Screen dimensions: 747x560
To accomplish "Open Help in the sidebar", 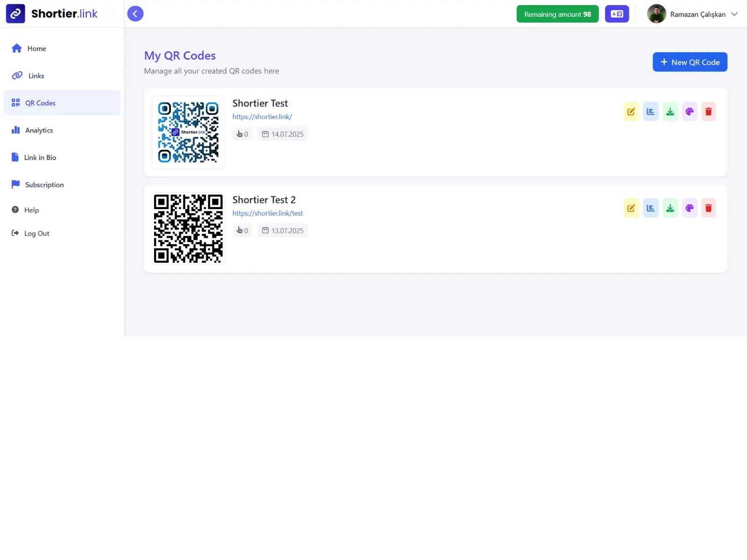I will click(x=62, y=210).
